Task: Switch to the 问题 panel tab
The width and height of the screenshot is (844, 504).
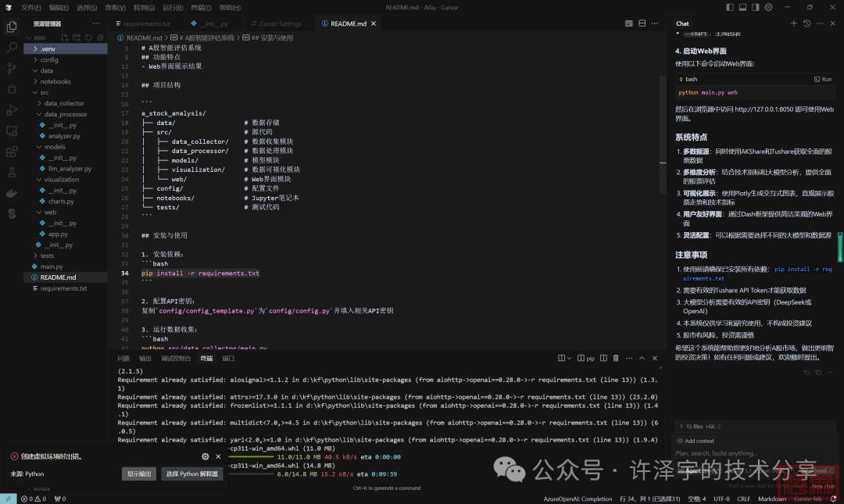Action: (x=123, y=359)
